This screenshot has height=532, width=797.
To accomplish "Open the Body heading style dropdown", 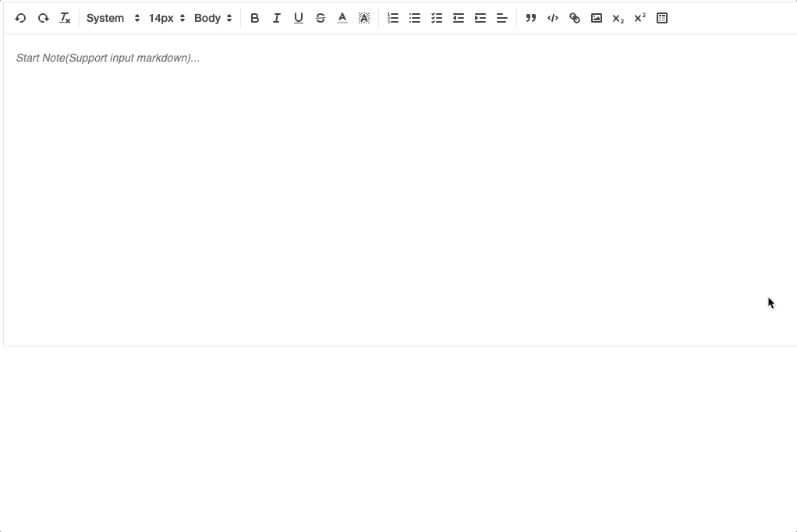I will (x=213, y=18).
